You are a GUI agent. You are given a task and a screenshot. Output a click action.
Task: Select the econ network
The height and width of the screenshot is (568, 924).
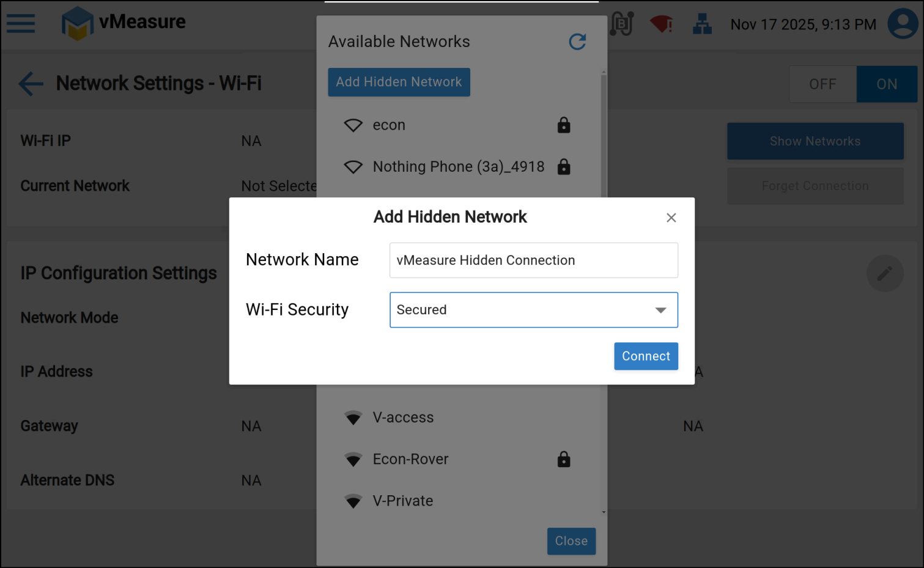point(389,125)
